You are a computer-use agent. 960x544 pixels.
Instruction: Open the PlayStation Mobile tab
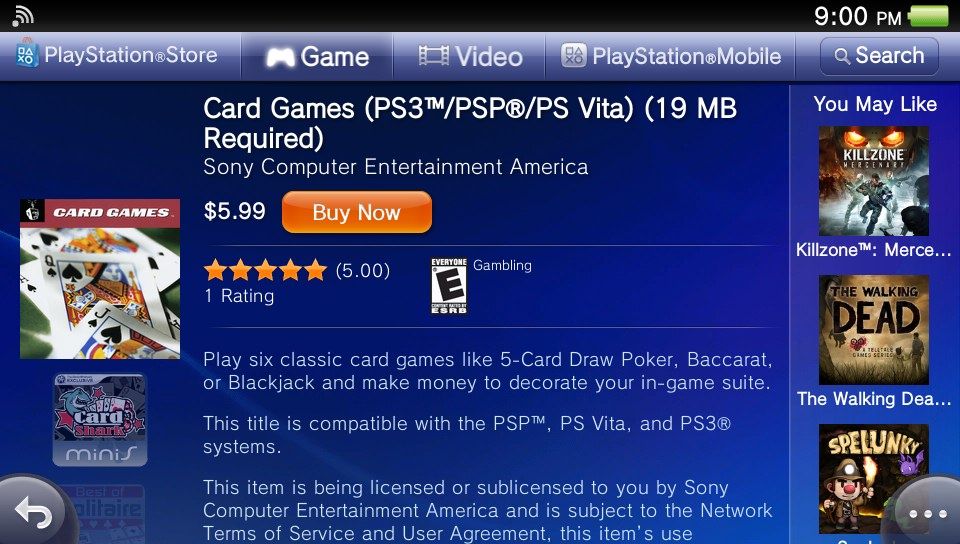click(x=670, y=56)
